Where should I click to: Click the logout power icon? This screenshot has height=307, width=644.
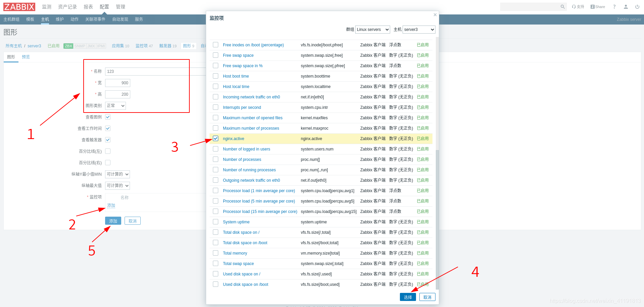(637, 7)
